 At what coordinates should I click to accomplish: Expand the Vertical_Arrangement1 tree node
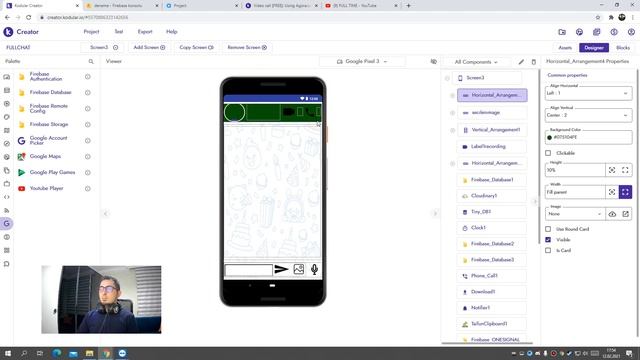click(x=452, y=130)
